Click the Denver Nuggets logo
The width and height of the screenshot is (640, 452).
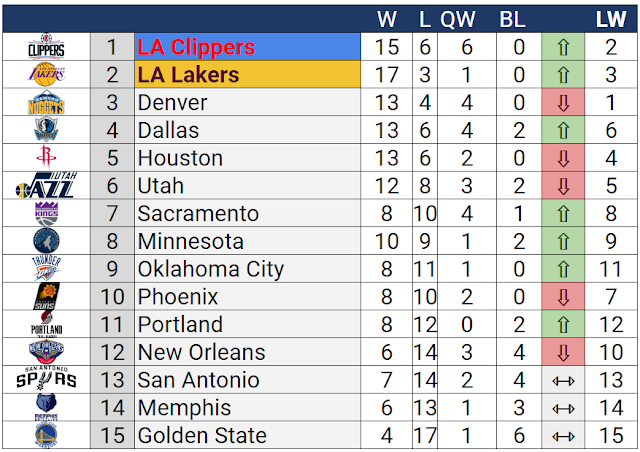tap(45, 102)
